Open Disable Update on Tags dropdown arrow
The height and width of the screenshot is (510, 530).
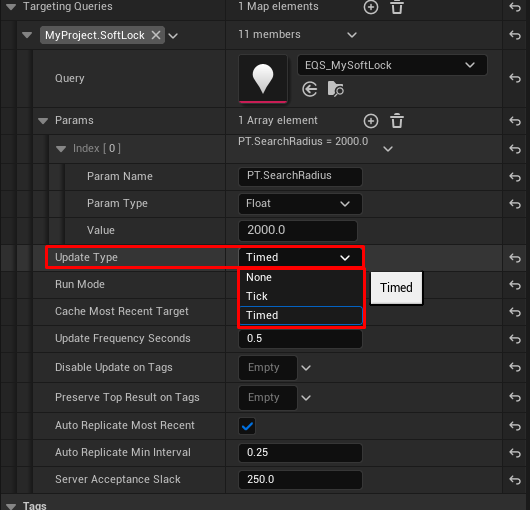[x=306, y=368]
